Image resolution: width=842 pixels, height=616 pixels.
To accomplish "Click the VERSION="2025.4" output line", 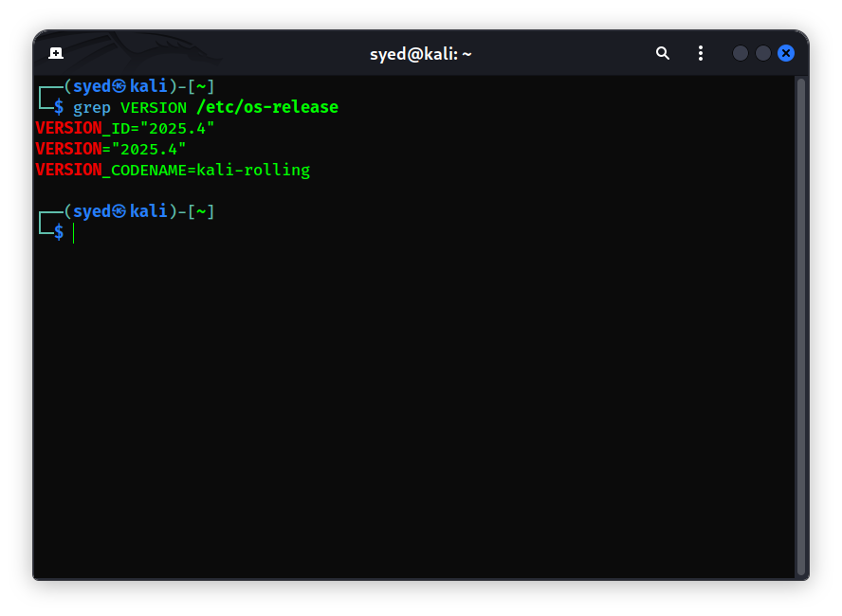I will pyautogui.click(x=111, y=150).
